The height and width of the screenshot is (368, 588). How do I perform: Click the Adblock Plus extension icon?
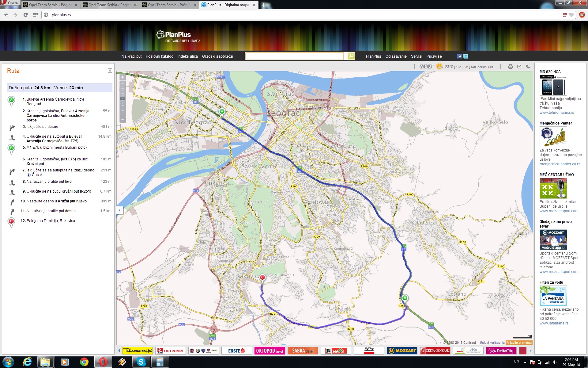pyautogui.click(x=582, y=15)
